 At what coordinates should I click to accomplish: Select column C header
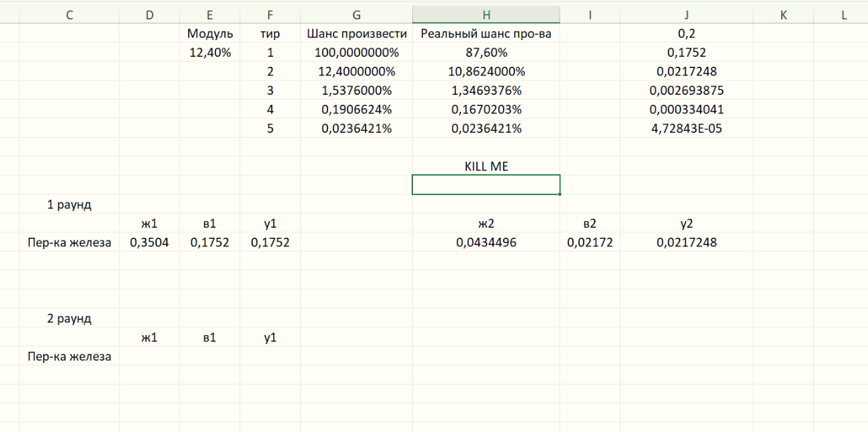[x=69, y=15]
